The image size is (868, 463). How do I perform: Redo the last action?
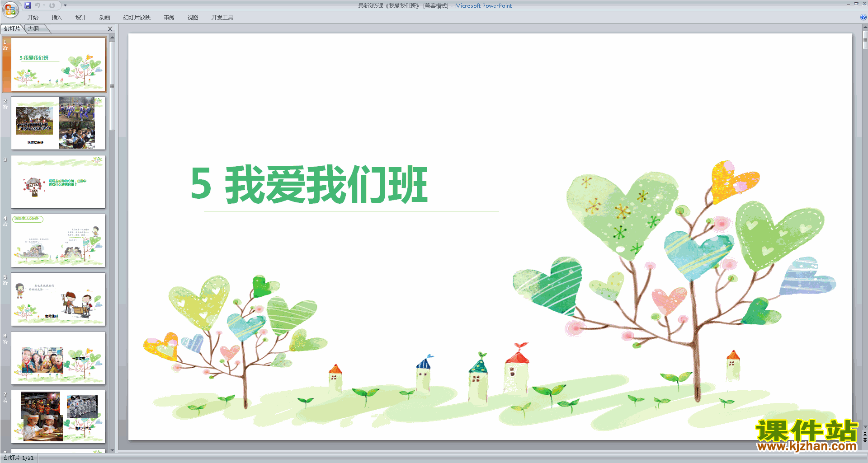coord(52,5)
